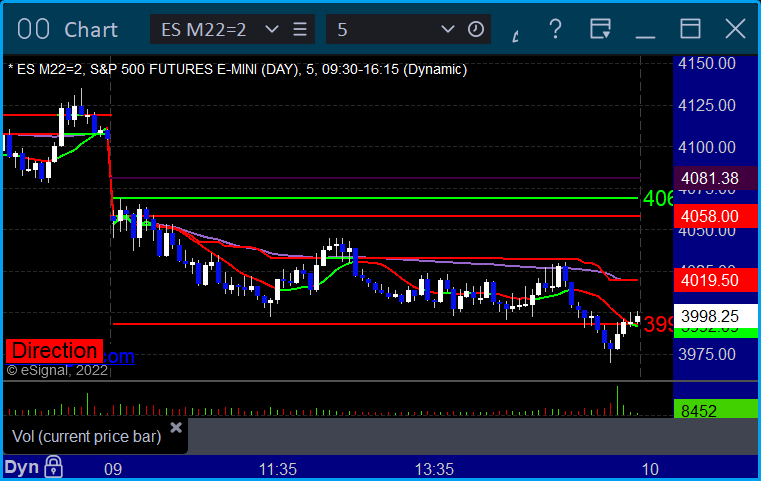Click the 10 date label on time axis
This screenshot has height=481, width=761.
click(x=650, y=469)
